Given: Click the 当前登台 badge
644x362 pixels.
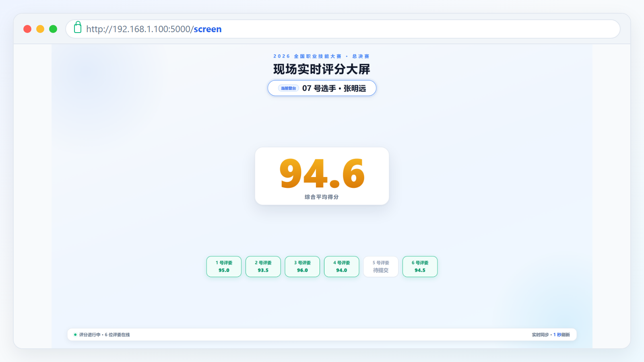Looking at the screenshot, I should coord(288,88).
